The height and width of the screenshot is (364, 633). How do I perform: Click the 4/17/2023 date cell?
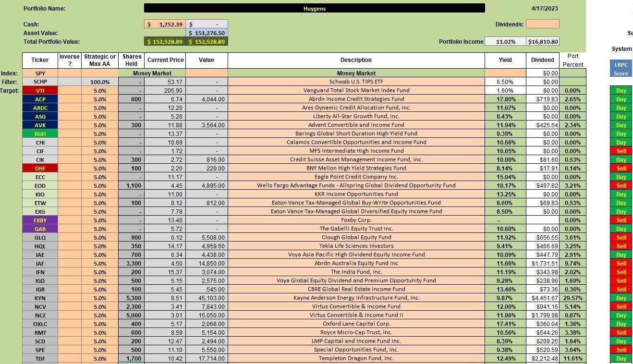click(544, 8)
